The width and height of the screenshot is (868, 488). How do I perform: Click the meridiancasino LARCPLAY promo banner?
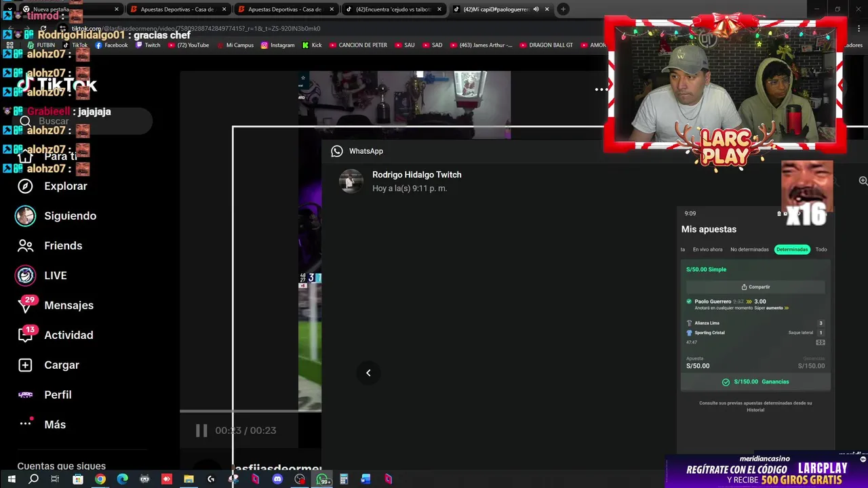(x=767, y=471)
